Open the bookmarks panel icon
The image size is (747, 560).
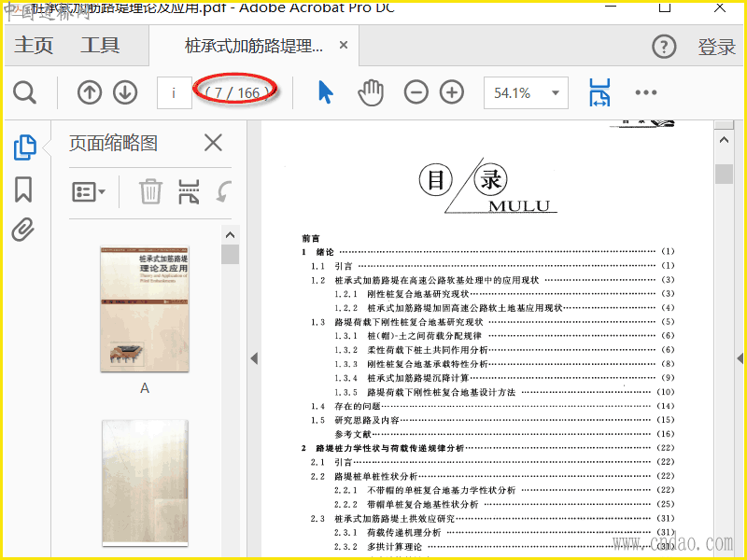[x=23, y=189]
